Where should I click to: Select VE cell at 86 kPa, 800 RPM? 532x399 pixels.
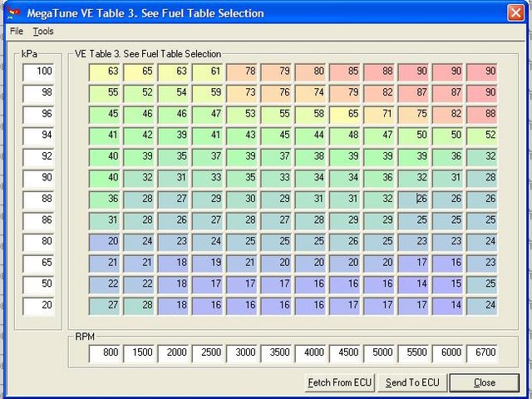pos(105,220)
